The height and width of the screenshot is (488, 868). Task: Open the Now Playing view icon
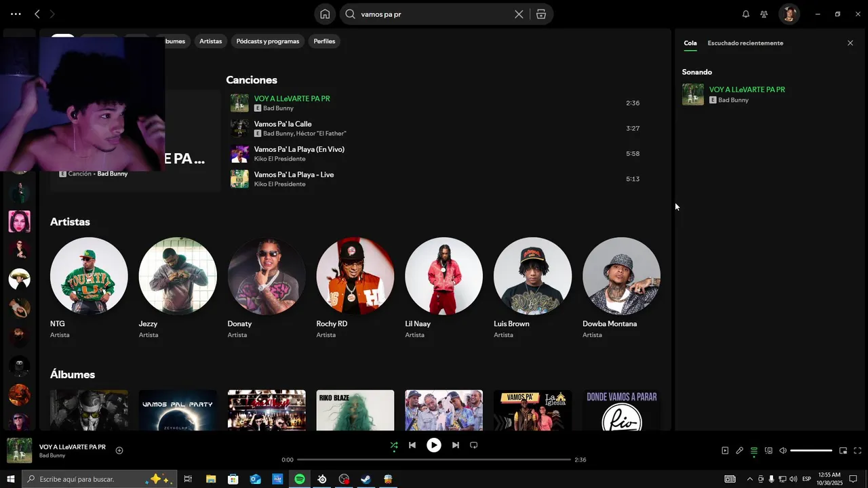(x=725, y=451)
